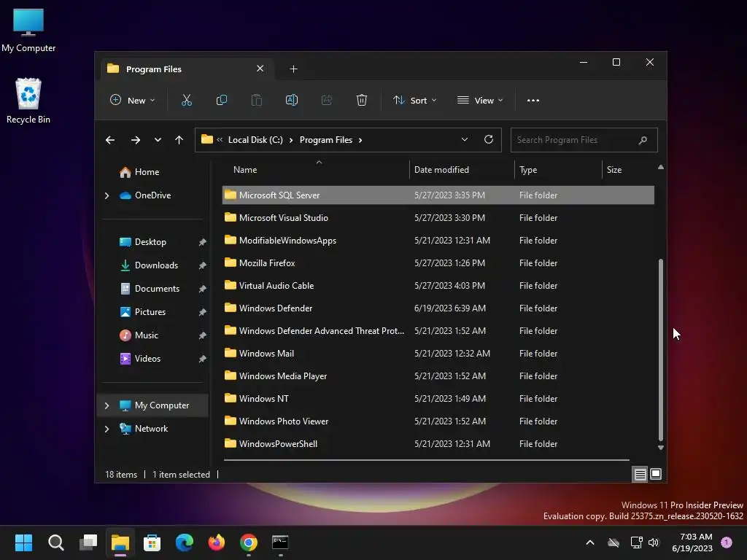Select Mozilla Firefox folder
The image size is (747, 560).
click(438, 262)
